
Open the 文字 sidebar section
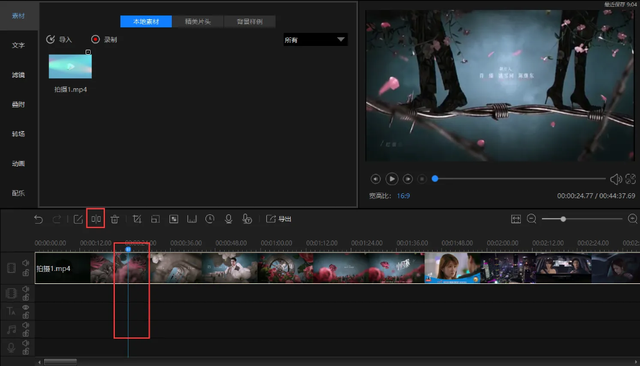(x=18, y=45)
